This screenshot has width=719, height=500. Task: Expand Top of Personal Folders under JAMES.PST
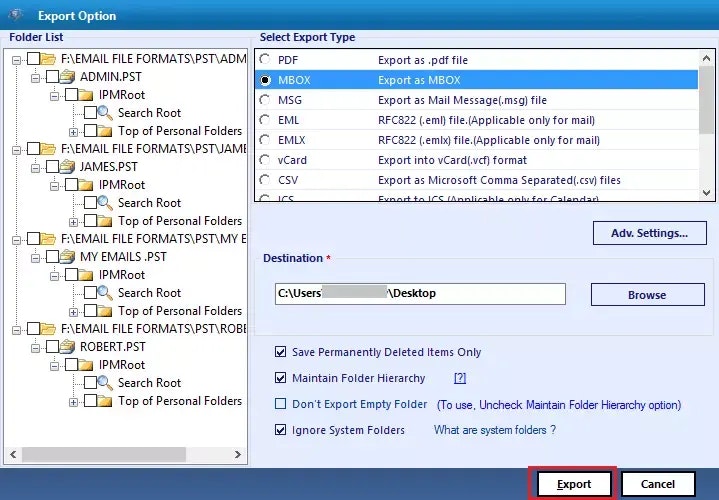tap(73, 222)
